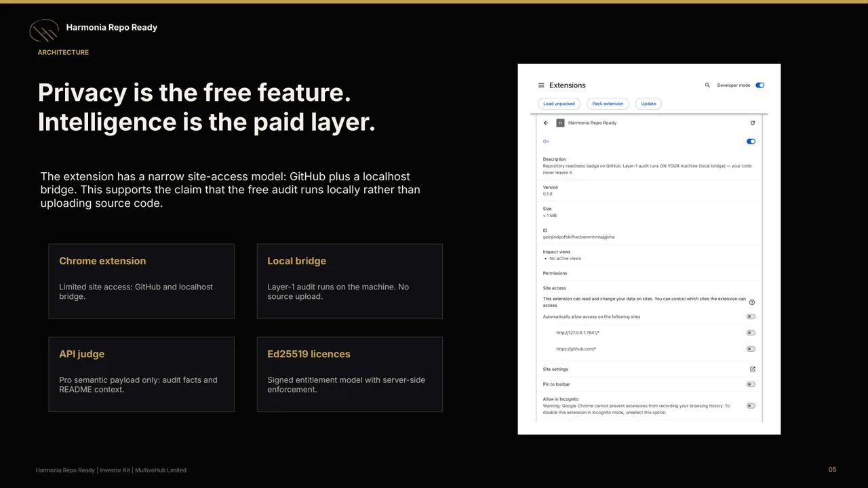Enable automatically allow access on sites
868x488 pixels.
[x=751, y=317]
